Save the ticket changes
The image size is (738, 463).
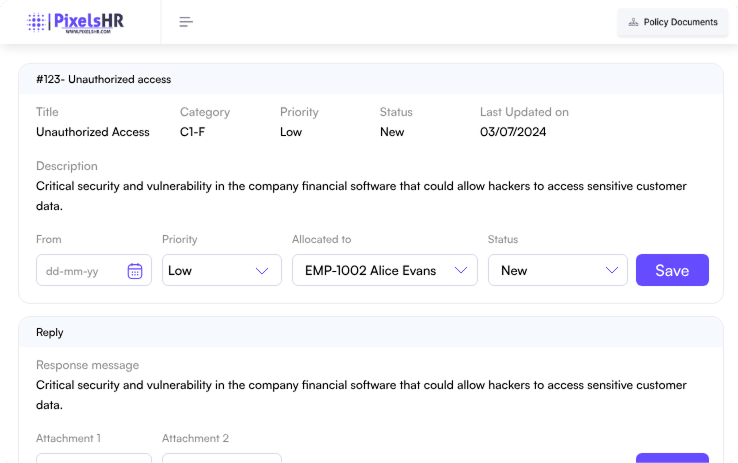tap(672, 271)
